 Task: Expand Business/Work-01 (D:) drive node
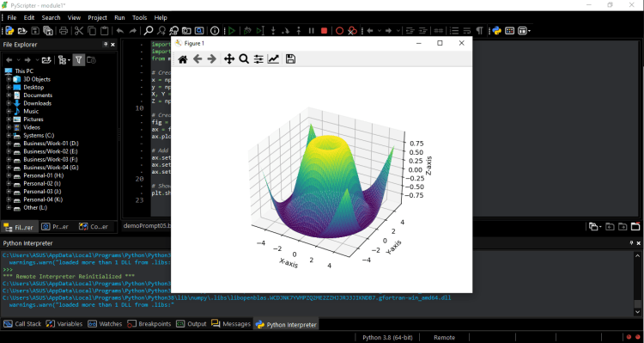(9, 143)
